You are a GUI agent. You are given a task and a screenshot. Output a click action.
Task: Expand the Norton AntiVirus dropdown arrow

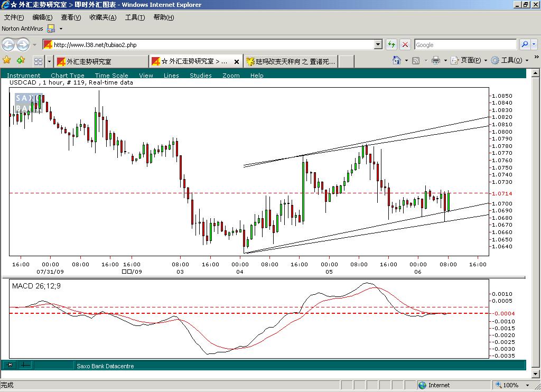pyautogui.click(x=61, y=29)
